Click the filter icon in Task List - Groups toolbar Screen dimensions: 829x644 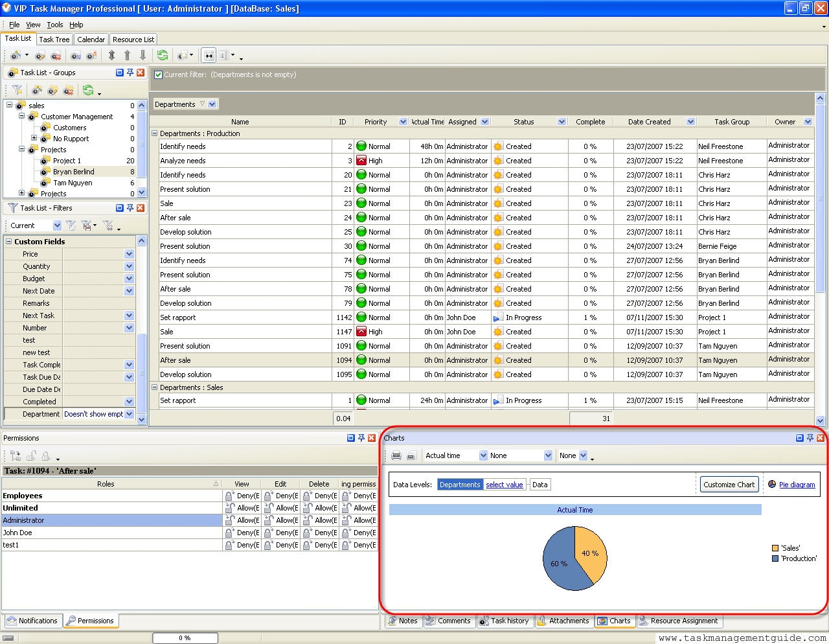point(17,90)
